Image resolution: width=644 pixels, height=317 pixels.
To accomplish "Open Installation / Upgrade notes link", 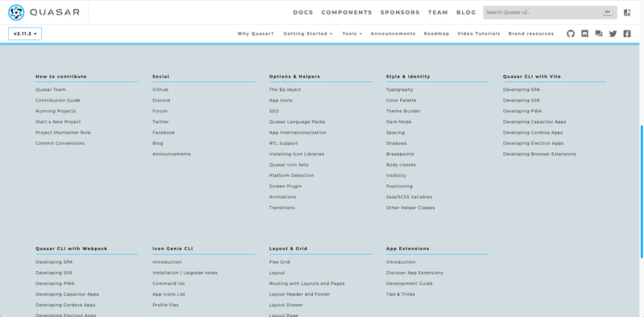I will click(185, 273).
